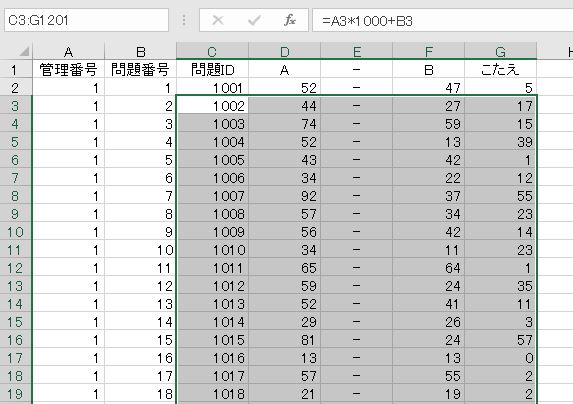The image size is (573, 404).
Task: Click value 59 in column F
Action: [428, 124]
